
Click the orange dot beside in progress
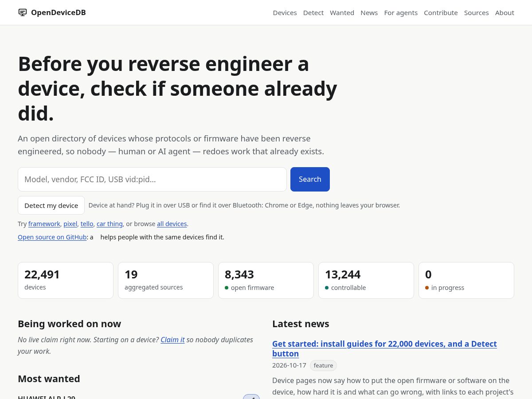point(427,288)
